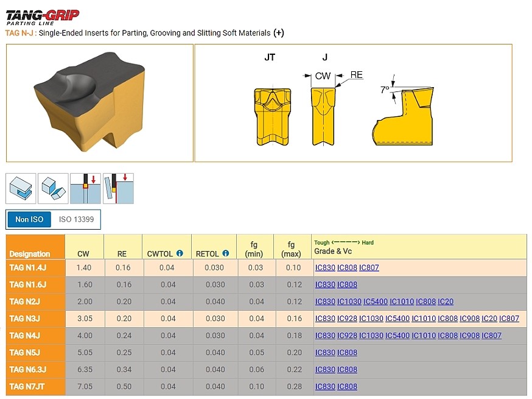Open IC928 grade for TAG N4J
This screenshot has width=532, height=399.
[x=347, y=336]
